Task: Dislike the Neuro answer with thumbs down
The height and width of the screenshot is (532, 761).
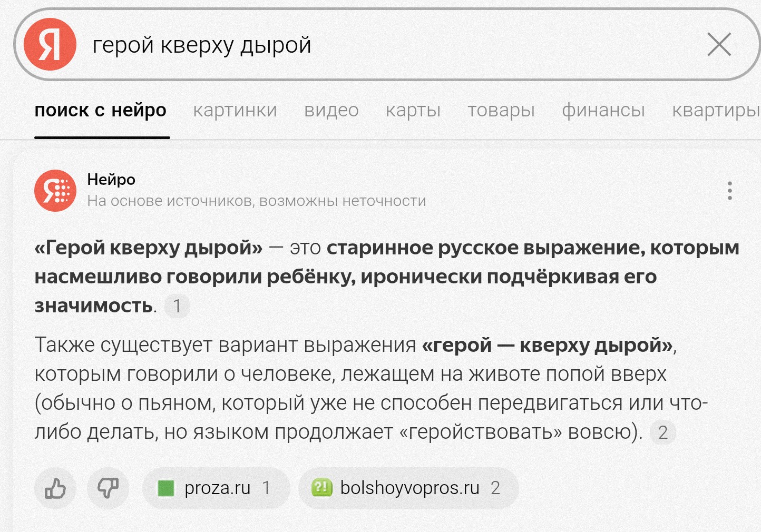Action: pyautogui.click(x=108, y=488)
